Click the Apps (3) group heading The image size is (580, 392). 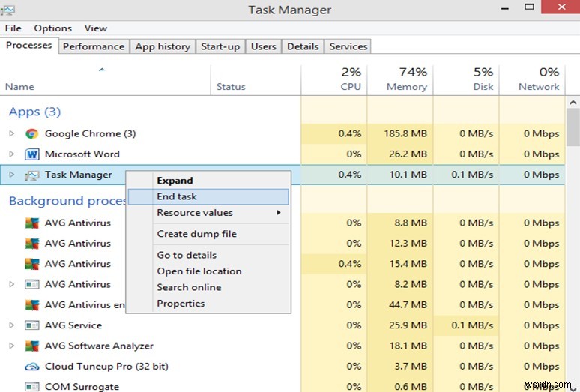point(34,112)
